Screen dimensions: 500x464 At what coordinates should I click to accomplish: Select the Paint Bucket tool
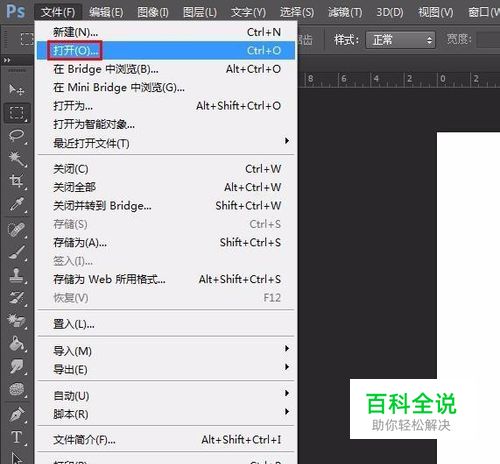16,343
